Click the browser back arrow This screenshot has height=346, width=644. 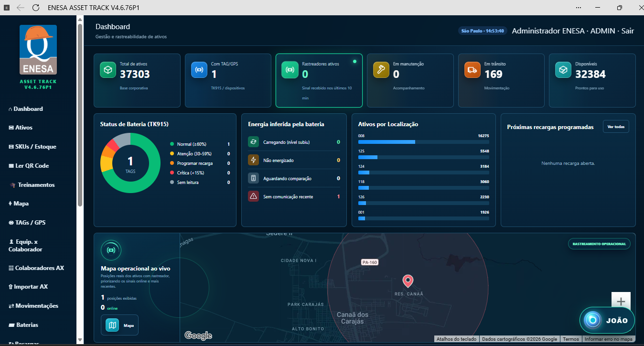click(20, 8)
